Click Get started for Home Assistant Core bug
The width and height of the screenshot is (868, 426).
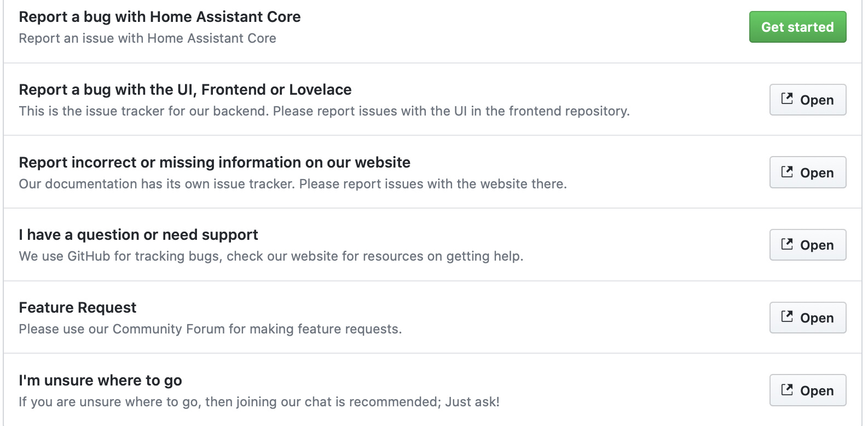click(x=797, y=27)
